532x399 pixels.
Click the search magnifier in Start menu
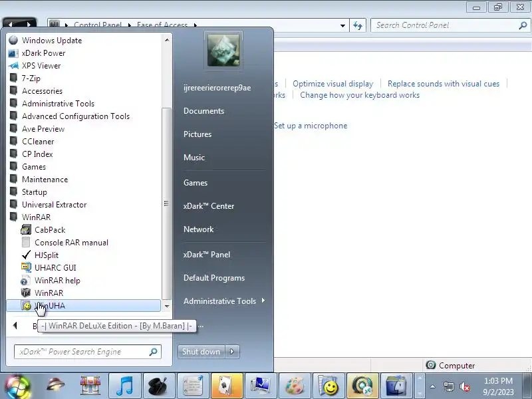(x=154, y=352)
